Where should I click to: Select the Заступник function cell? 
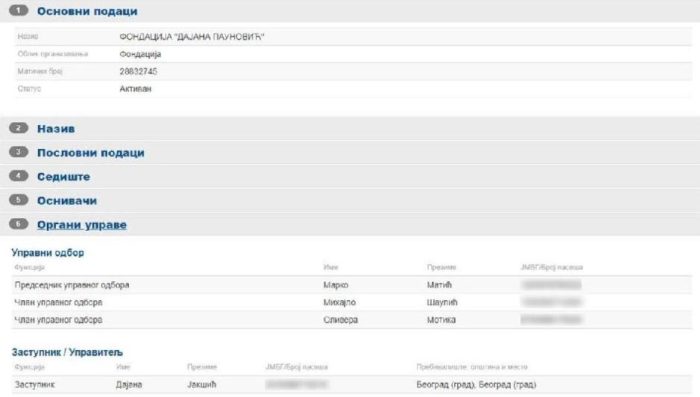pyautogui.click(x=34, y=384)
